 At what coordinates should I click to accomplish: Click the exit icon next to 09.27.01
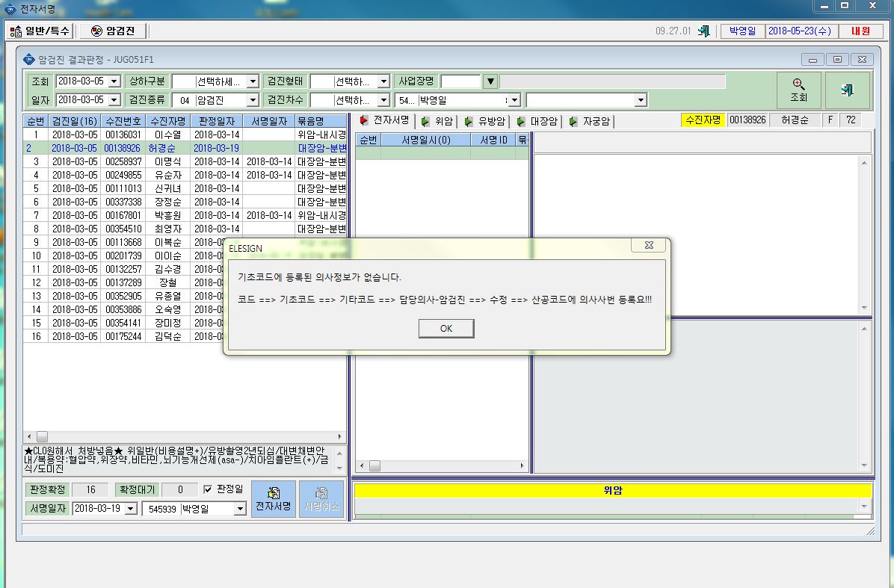click(x=704, y=31)
